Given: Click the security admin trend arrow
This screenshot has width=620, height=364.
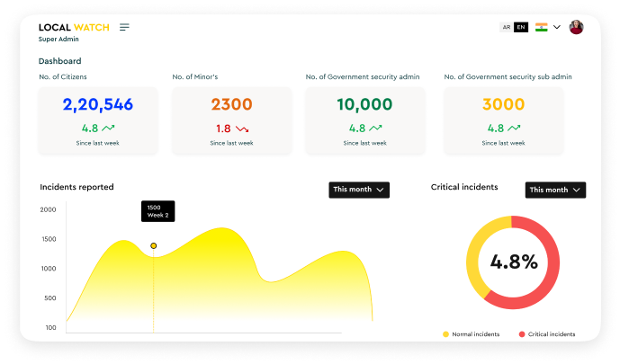Looking at the screenshot, I should (375, 129).
